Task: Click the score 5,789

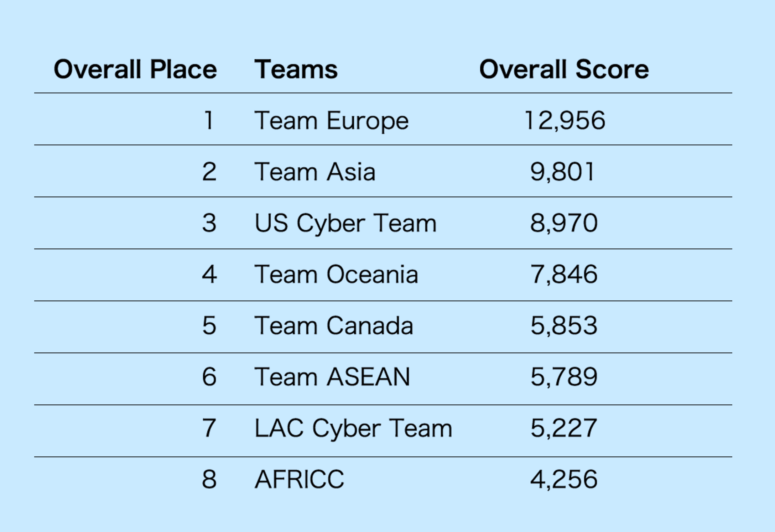Action: tap(564, 377)
